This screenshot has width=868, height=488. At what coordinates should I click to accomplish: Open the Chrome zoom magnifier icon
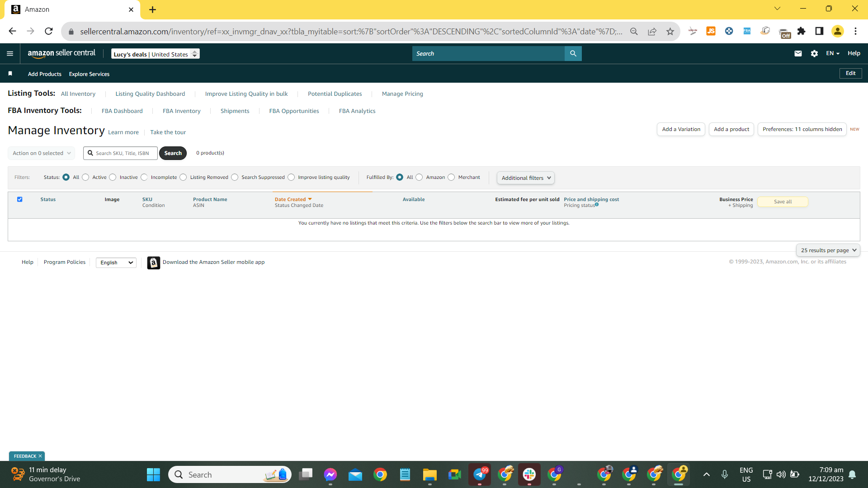(x=634, y=31)
